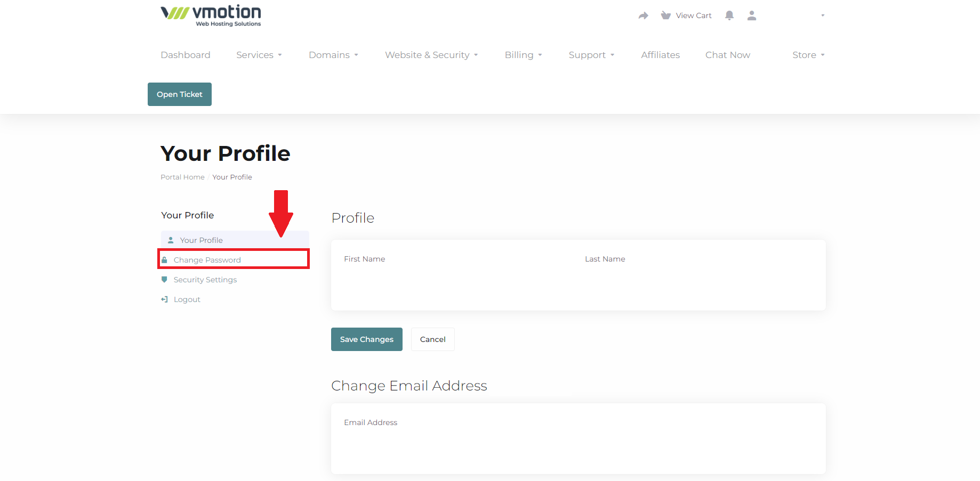The height and width of the screenshot is (481, 980).
Task: Click the Your Profile page heading
Action: pos(226,153)
